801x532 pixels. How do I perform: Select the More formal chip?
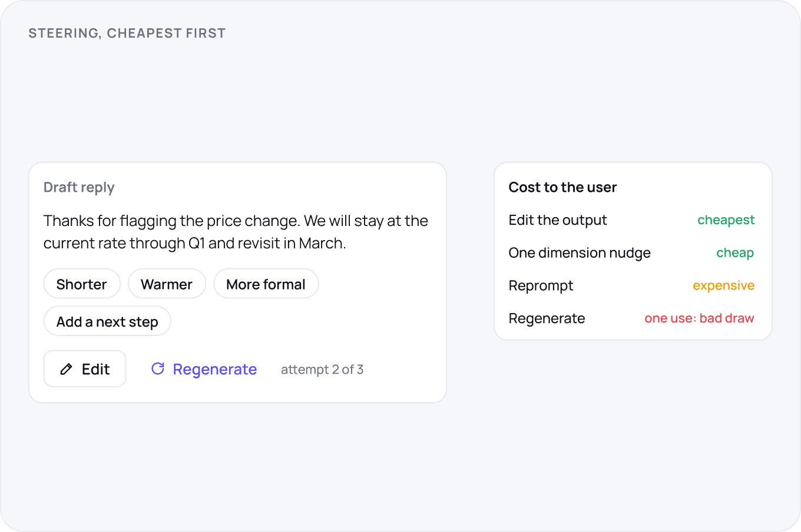coord(266,284)
